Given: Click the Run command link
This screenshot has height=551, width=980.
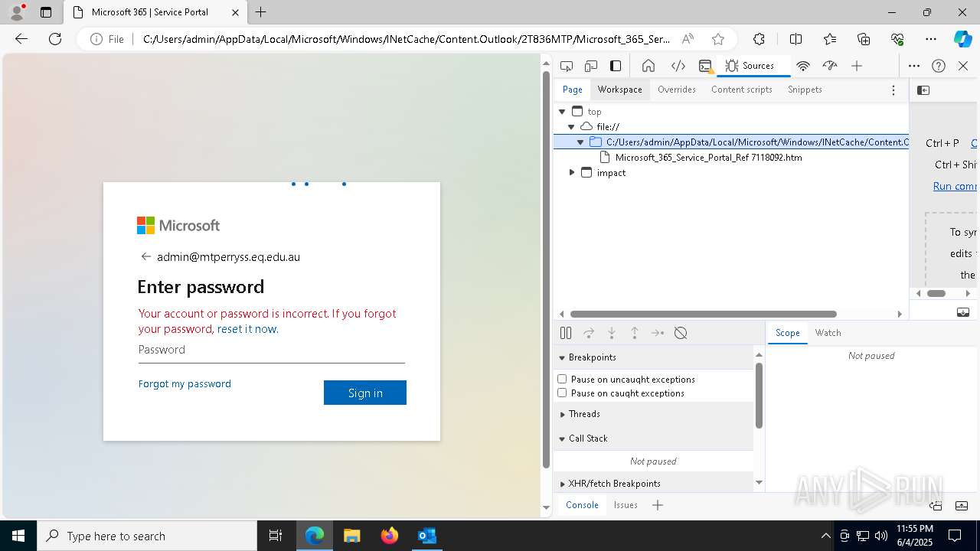Looking at the screenshot, I should 955,186.
